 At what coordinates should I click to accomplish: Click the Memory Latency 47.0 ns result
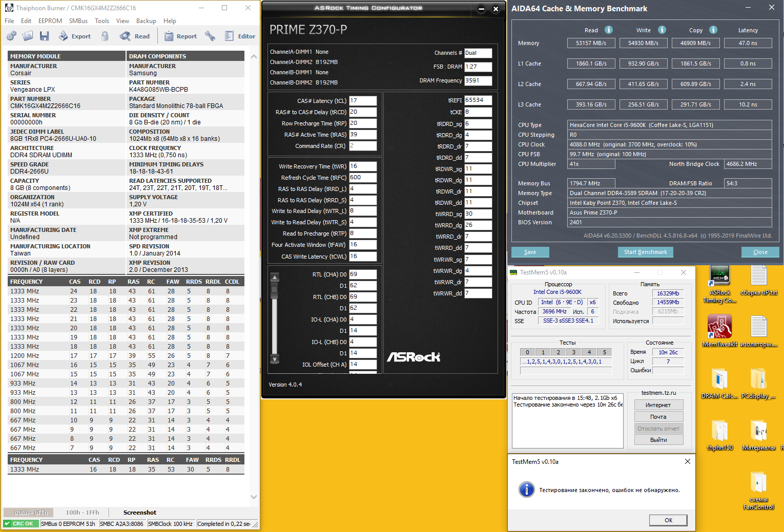point(748,43)
